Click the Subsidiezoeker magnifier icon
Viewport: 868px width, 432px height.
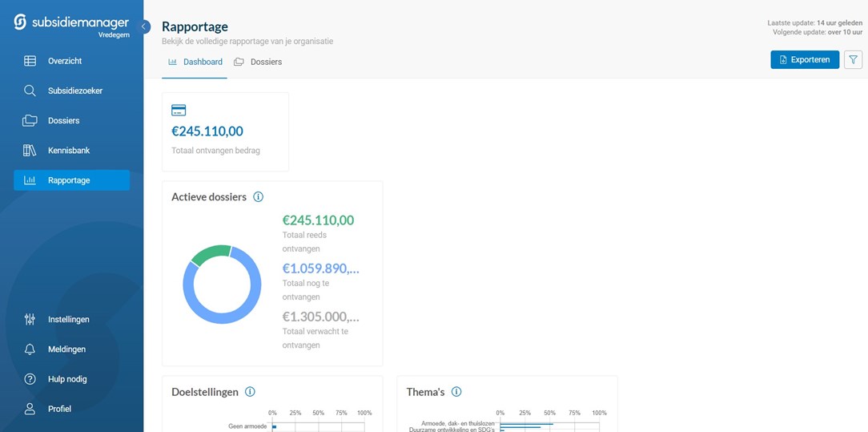point(30,91)
